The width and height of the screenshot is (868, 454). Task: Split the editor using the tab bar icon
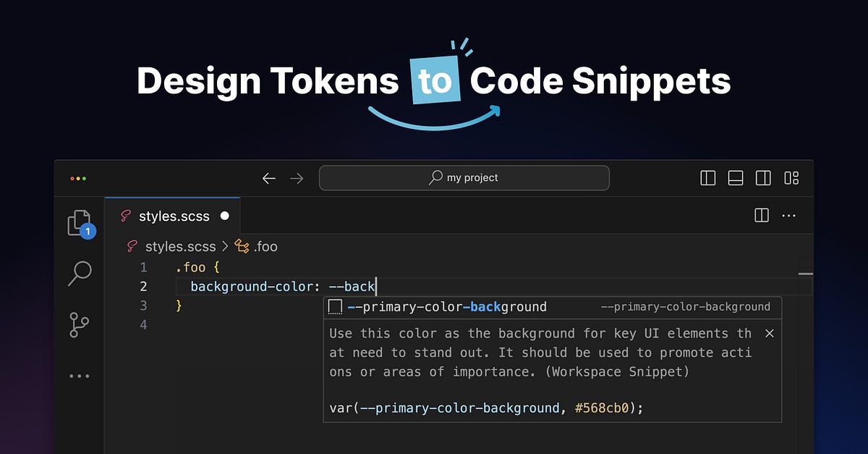click(x=762, y=215)
